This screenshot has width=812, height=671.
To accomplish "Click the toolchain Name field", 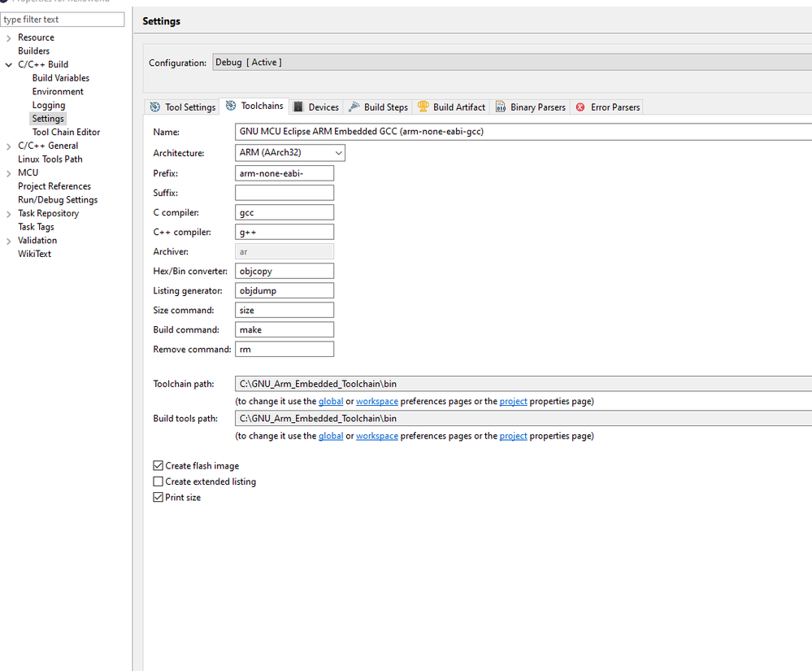I will point(523,132).
